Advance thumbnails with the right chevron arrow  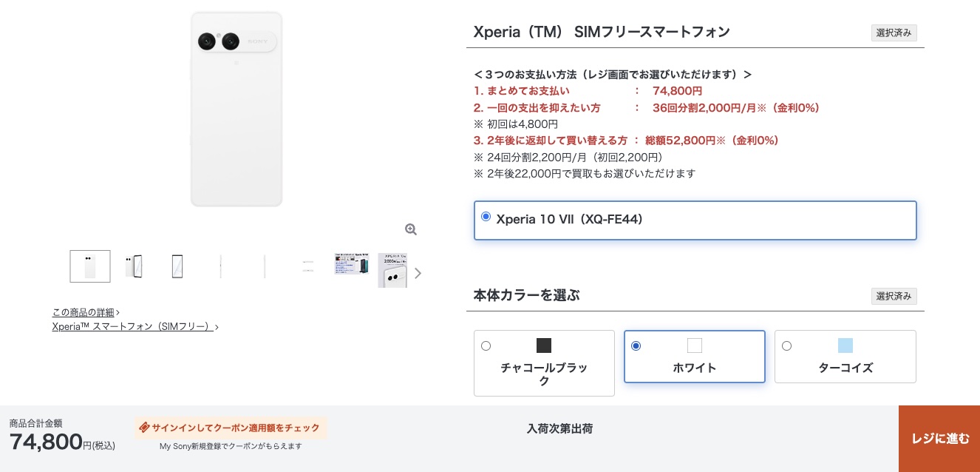click(x=418, y=273)
